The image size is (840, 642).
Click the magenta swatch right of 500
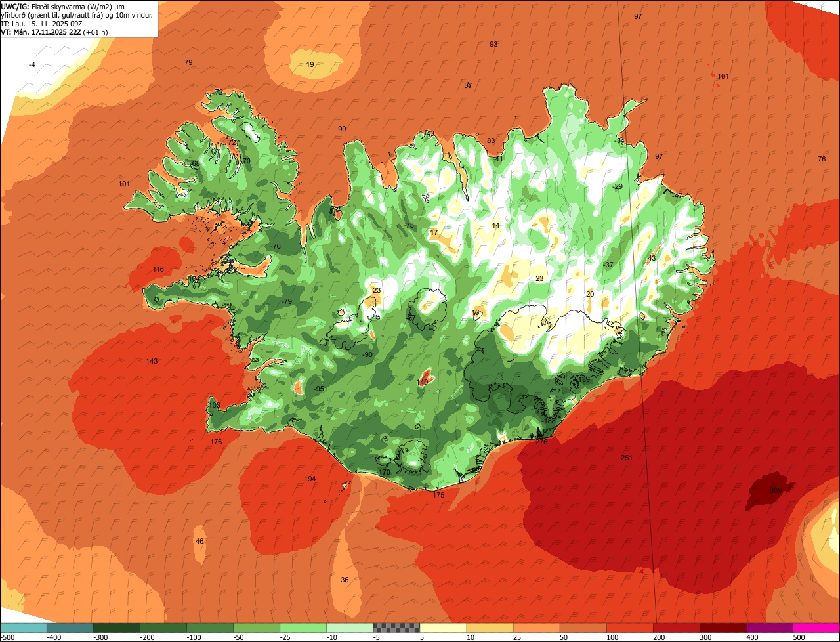[x=816, y=628]
